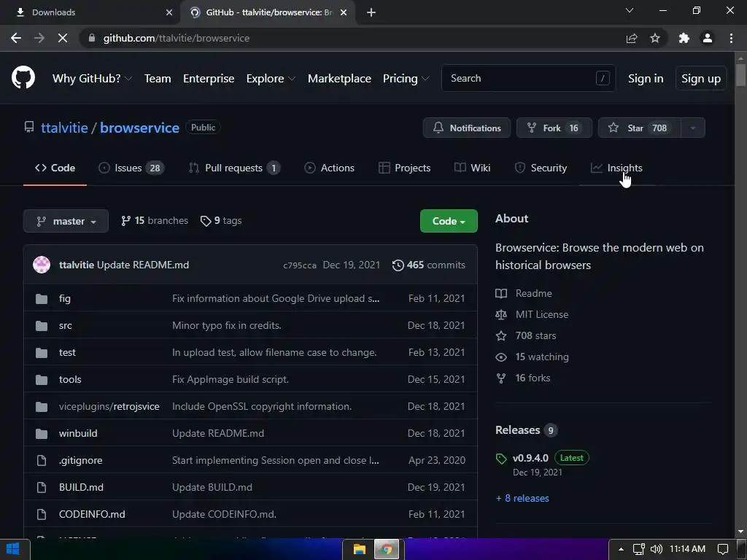Bookmark this page with the star icon
This screenshot has width=747, height=560.
(x=655, y=38)
